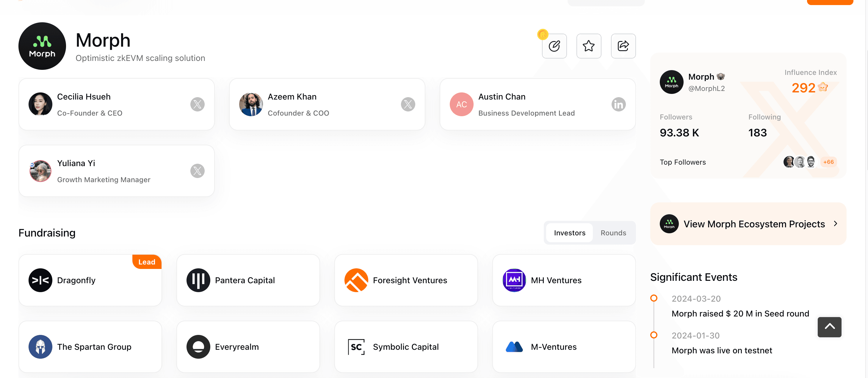This screenshot has width=868, height=378.
Task: Open the Dragonfly lead investor card
Action: (90, 281)
